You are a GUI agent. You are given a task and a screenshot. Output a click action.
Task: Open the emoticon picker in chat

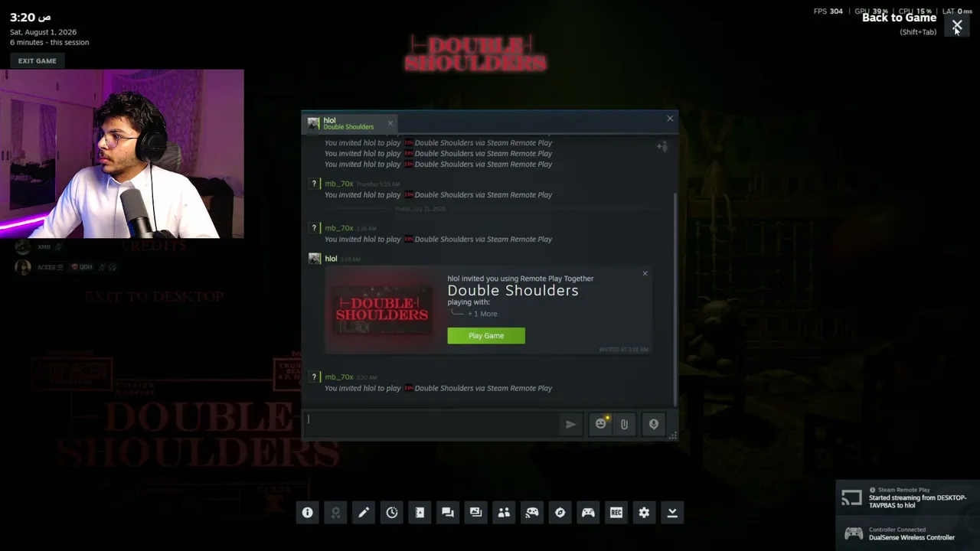click(601, 424)
